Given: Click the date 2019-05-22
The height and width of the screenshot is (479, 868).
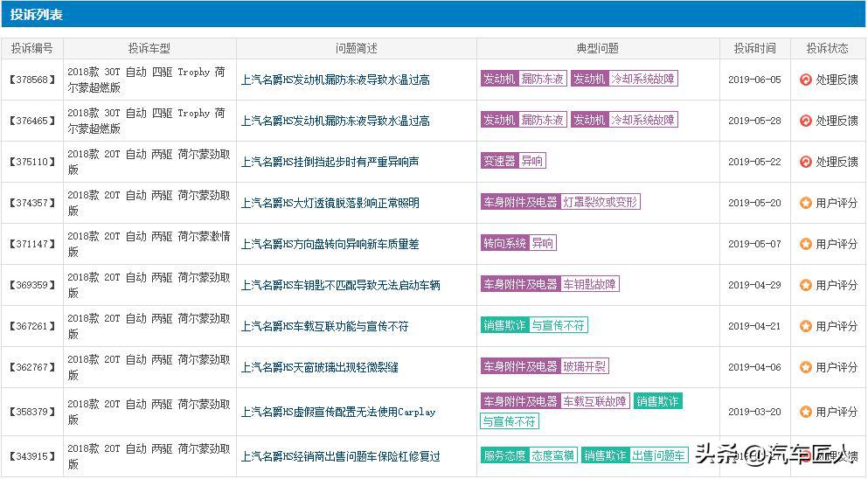Looking at the screenshot, I should click(x=754, y=162).
